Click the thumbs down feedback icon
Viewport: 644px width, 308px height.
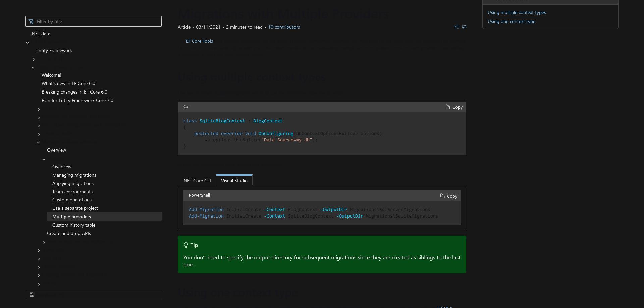coord(464,27)
